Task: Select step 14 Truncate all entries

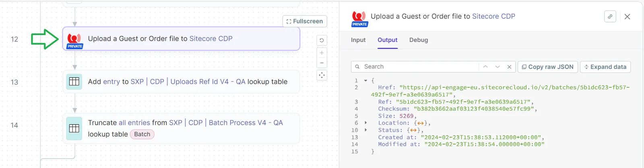Action: tap(181, 128)
